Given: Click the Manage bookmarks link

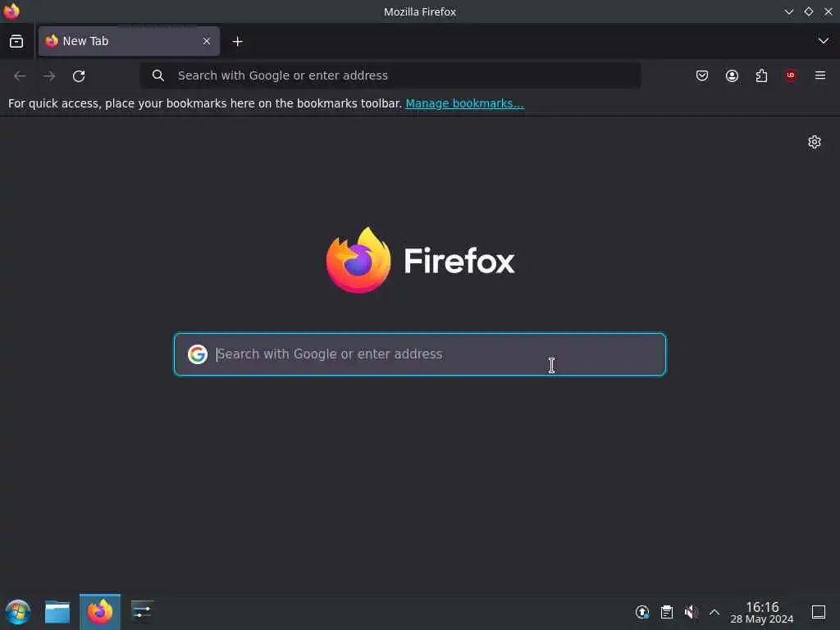Looking at the screenshot, I should [464, 103].
